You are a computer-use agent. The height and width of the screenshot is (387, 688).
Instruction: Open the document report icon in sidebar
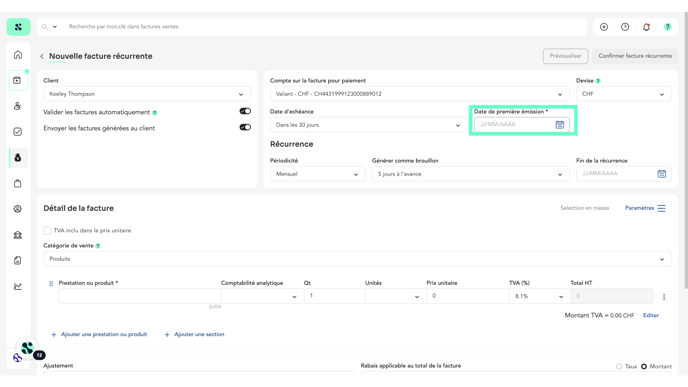tap(18, 261)
